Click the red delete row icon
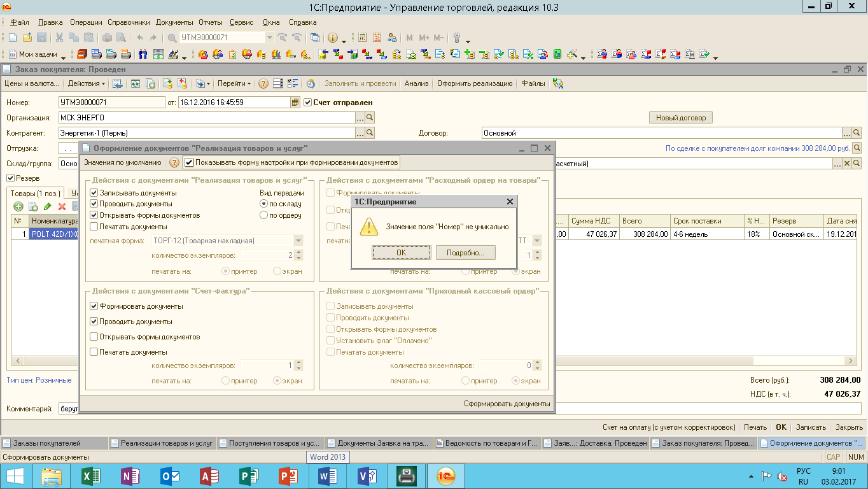Image resolution: width=868 pixels, height=489 pixels. 62,206
